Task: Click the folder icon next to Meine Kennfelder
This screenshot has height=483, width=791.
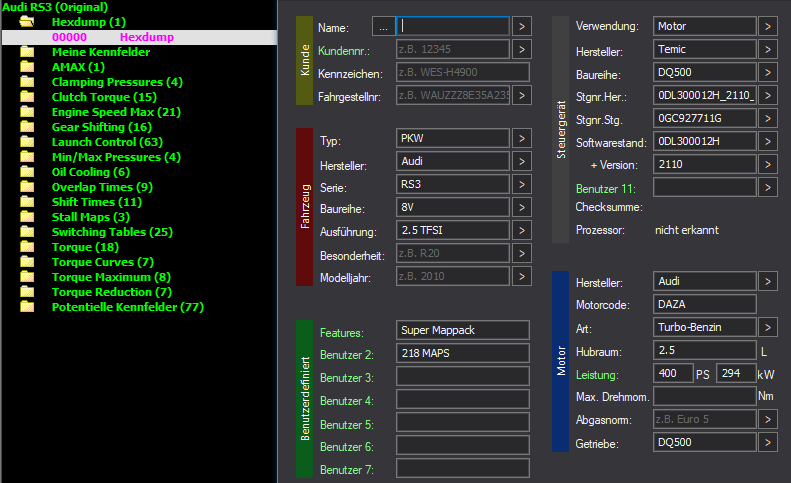Action: pyautogui.click(x=27, y=52)
